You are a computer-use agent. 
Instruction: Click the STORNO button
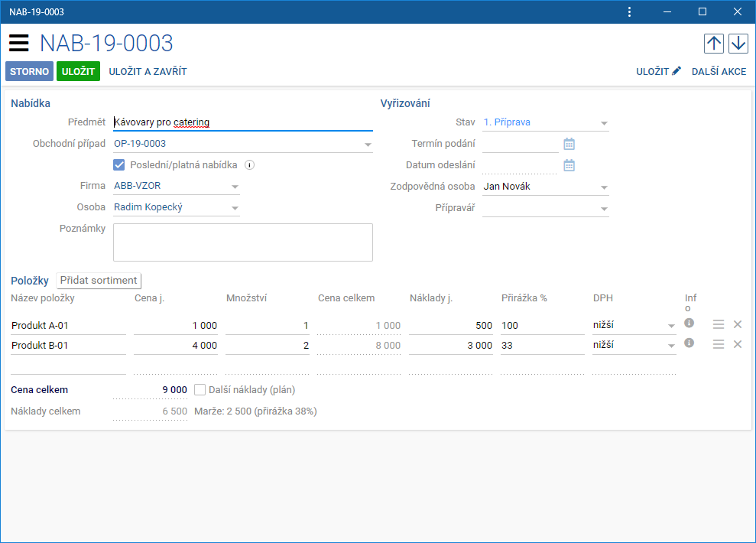click(x=29, y=71)
